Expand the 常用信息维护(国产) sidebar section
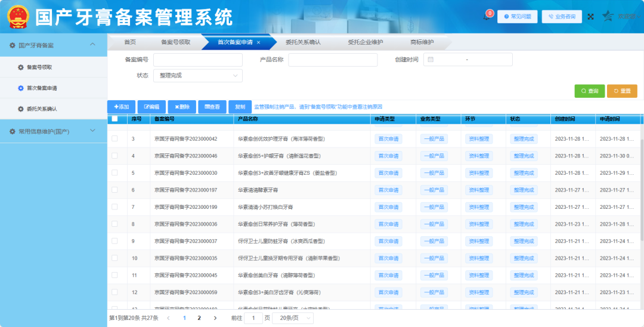 click(x=92, y=131)
